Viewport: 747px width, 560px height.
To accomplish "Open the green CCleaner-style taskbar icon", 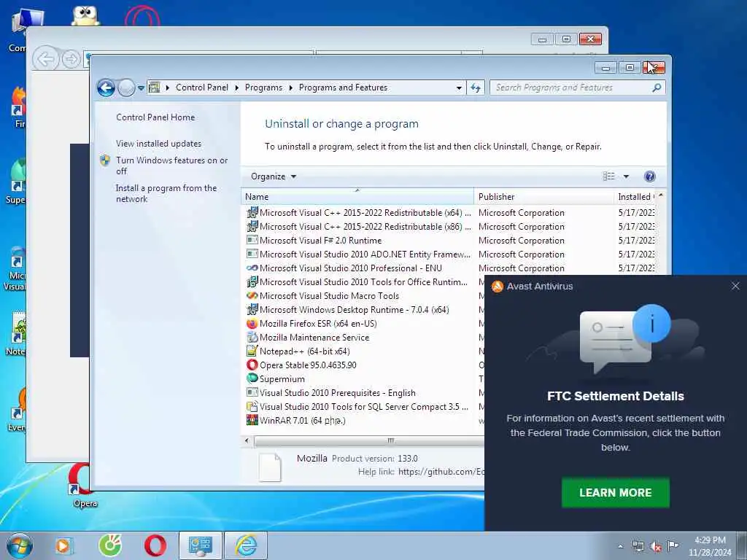I will pos(110,545).
